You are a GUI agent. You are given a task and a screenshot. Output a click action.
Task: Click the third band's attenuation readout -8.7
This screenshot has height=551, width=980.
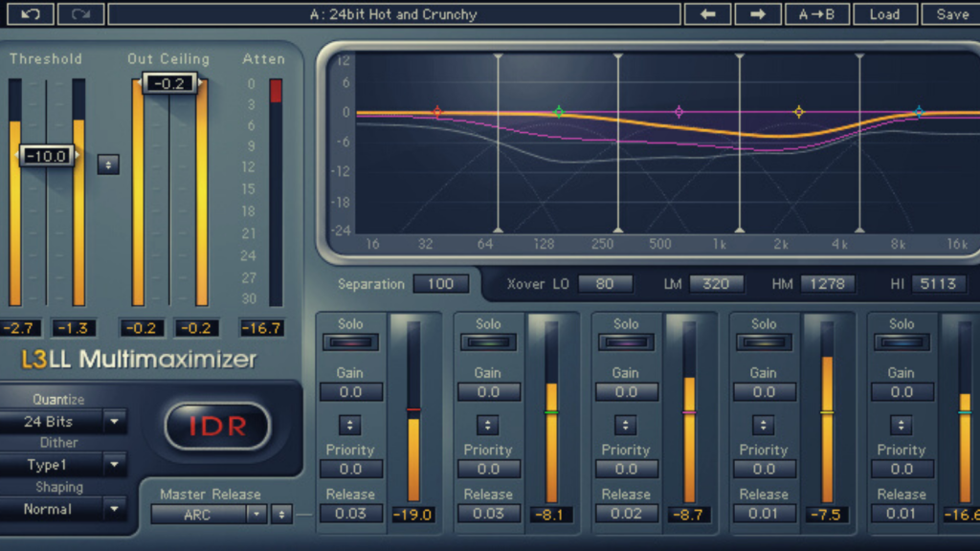688,515
